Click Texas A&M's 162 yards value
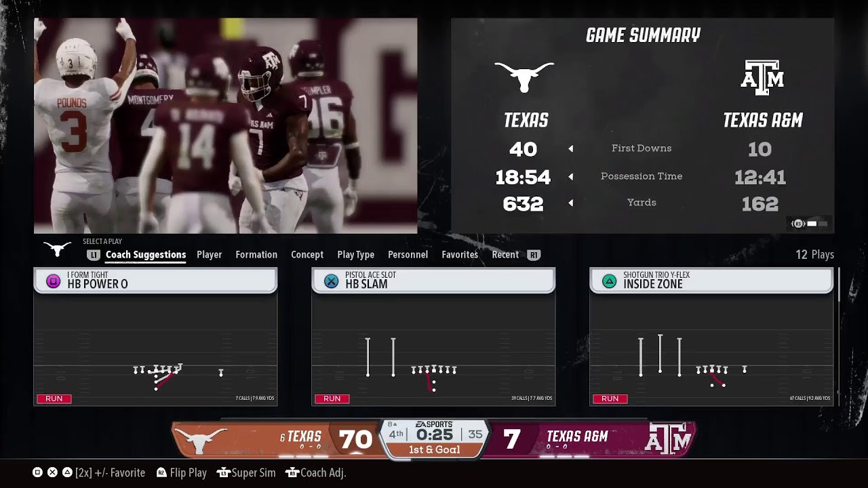 [x=760, y=203]
